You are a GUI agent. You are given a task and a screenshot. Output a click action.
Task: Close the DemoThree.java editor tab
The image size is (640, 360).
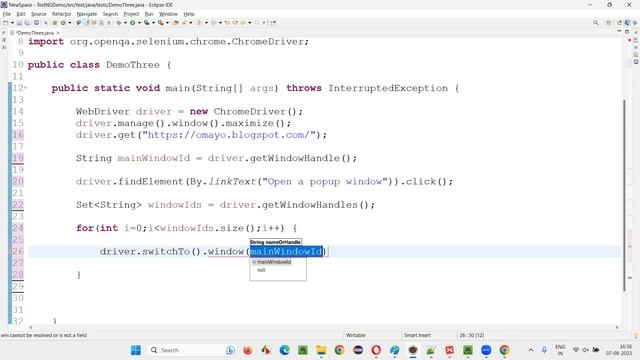pos(58,33)
